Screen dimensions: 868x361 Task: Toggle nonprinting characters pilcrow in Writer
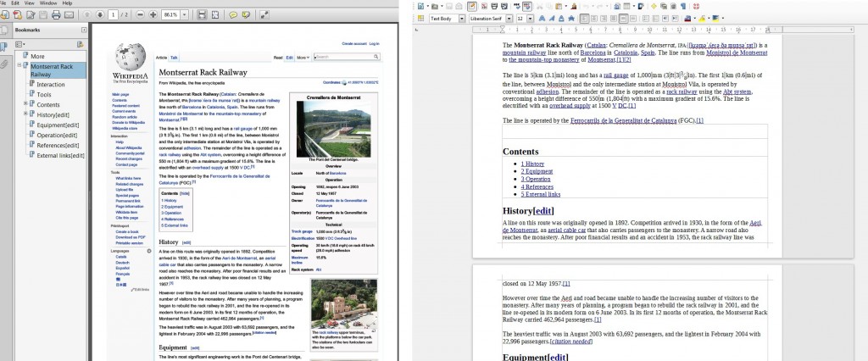[x=682, y=6]
